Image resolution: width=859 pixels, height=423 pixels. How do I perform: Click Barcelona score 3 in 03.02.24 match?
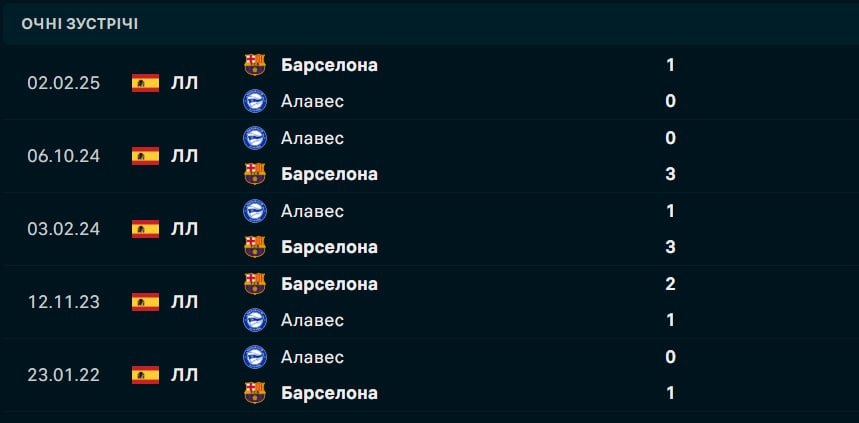click(x=670, y=247)
